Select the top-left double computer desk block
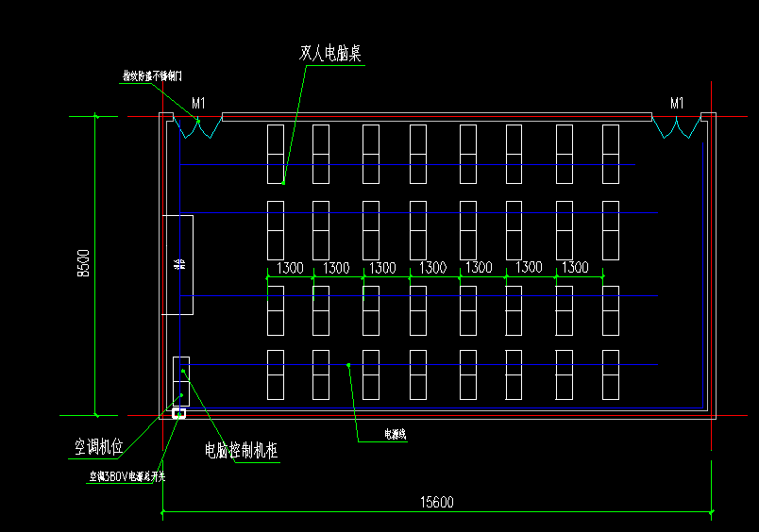 [x=276, y=153]
